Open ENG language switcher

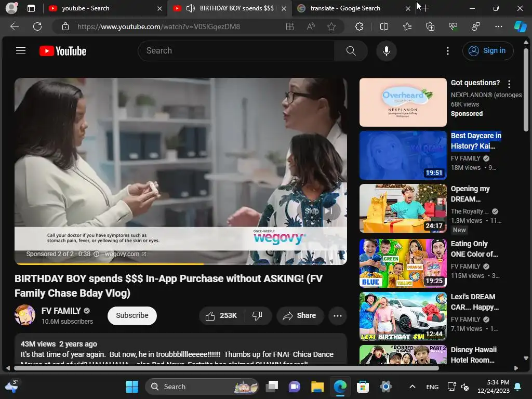432,387
